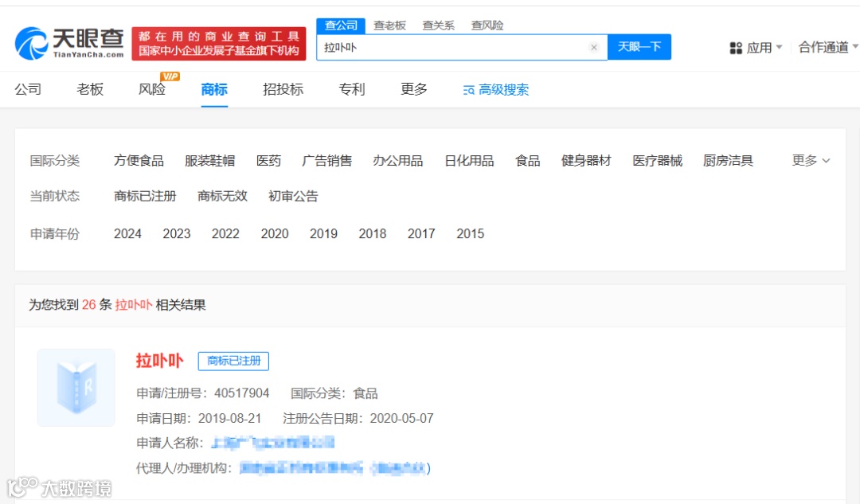Select the 查老板 search tab
The image size is (860, 504).
pyautogui.click(x=389, y=25)
